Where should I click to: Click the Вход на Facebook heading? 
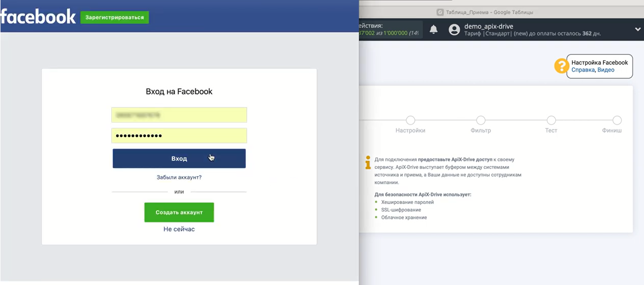pyautogui.click(x=179, y=91)
